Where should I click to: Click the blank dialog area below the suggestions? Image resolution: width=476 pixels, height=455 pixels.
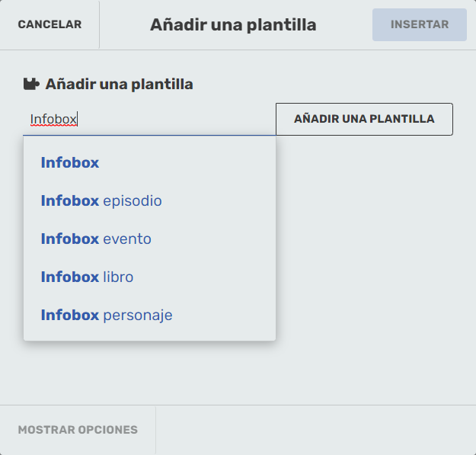(238, 373)
